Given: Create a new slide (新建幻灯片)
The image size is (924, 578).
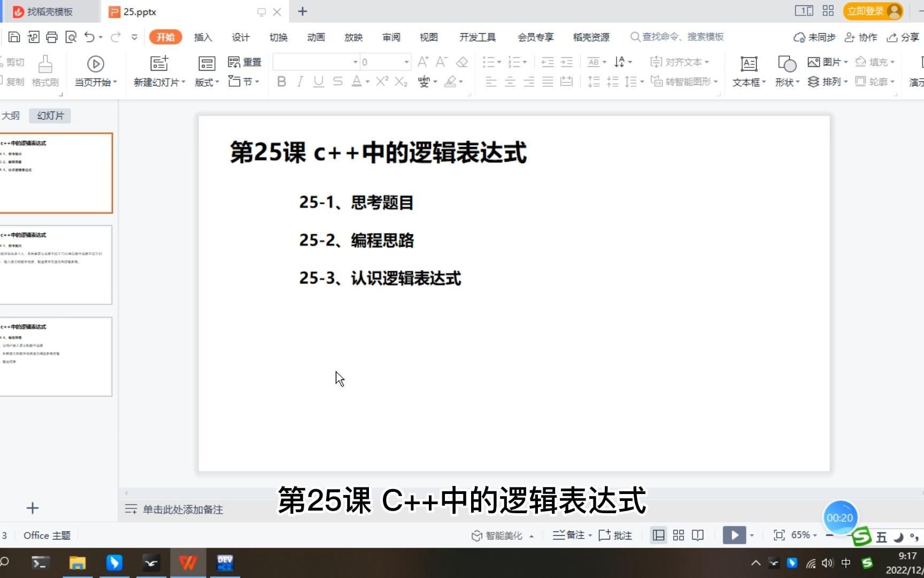Looking at the screenshot, I should tap(157, 71).
